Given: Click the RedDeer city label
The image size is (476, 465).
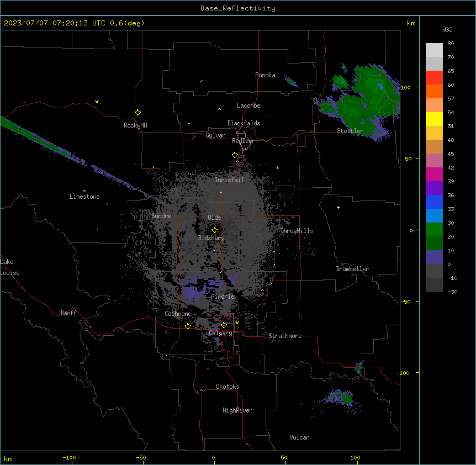Looking at the screenshot, I should [243, 141].
